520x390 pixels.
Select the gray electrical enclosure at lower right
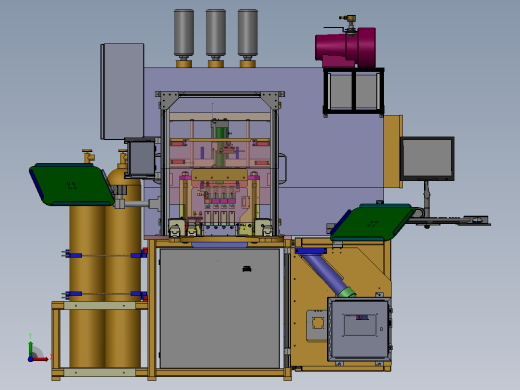(359, 329)
